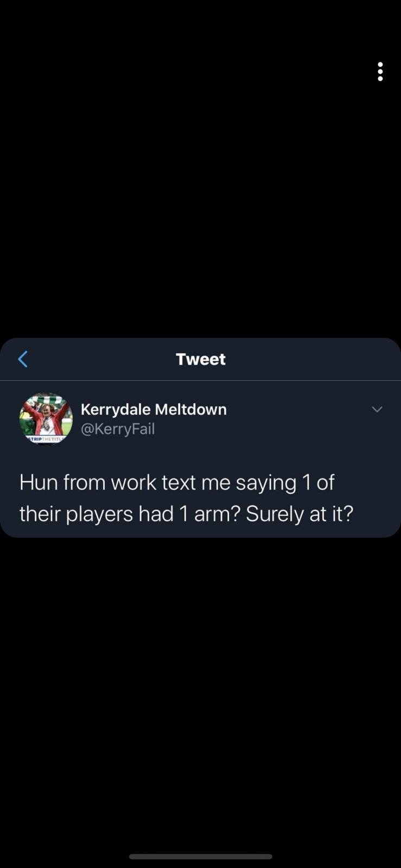
Task: Click the word 'players' in the tweet
Action: pos(99,514)
